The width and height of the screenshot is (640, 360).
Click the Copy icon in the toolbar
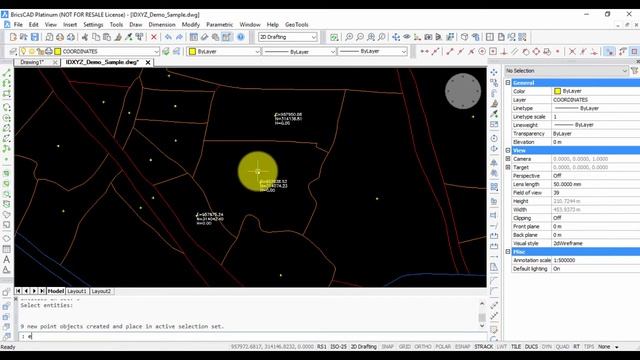click(x=96, y=37)
